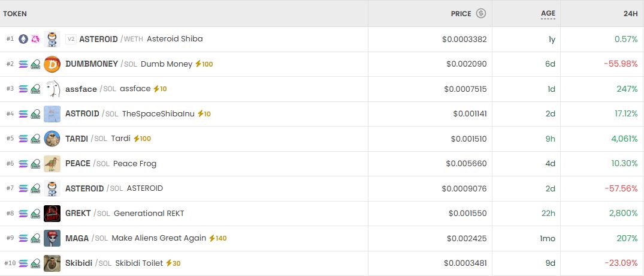This screenshot has height=276, width=644.
Task: Click the GREKT red and black token logo
Action: coord(52,213)
